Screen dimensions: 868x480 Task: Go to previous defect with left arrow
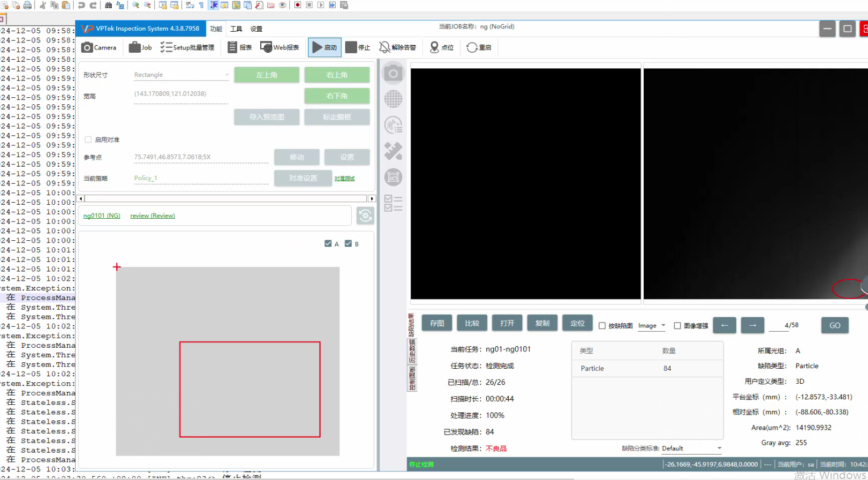724,325
